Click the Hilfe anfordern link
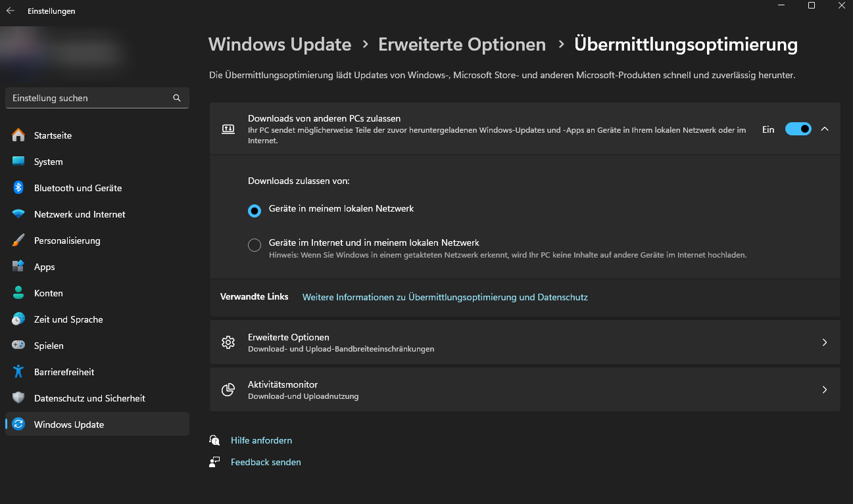This screenshot has height=504, width=853. coord(261,440)
